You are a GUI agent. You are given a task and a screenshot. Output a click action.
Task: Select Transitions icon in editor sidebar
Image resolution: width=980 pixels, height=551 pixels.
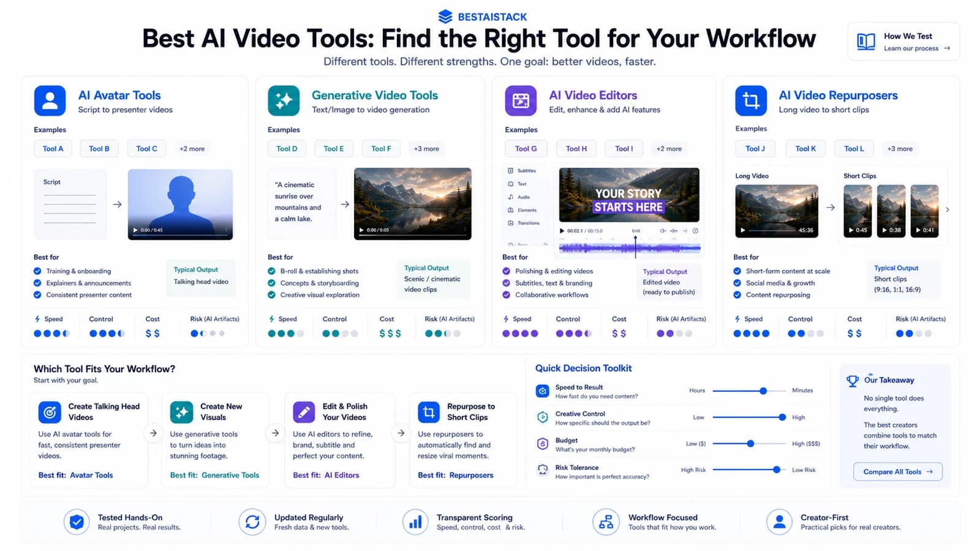pyautogui.click(x=511, y=223)
